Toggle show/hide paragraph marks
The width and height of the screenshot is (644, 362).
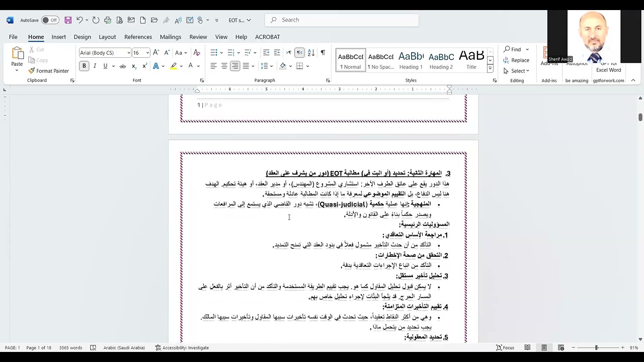pyautogui.click(x=323, y=52)
